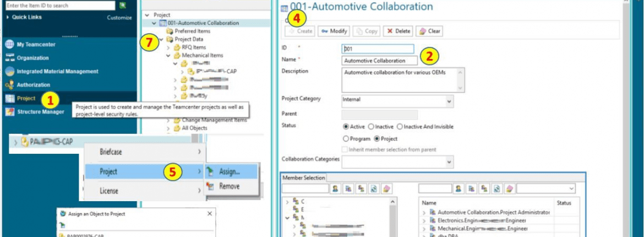Click the Name column header in member table
This screenshot has height=237, width=644.
(x=429, y=203)
